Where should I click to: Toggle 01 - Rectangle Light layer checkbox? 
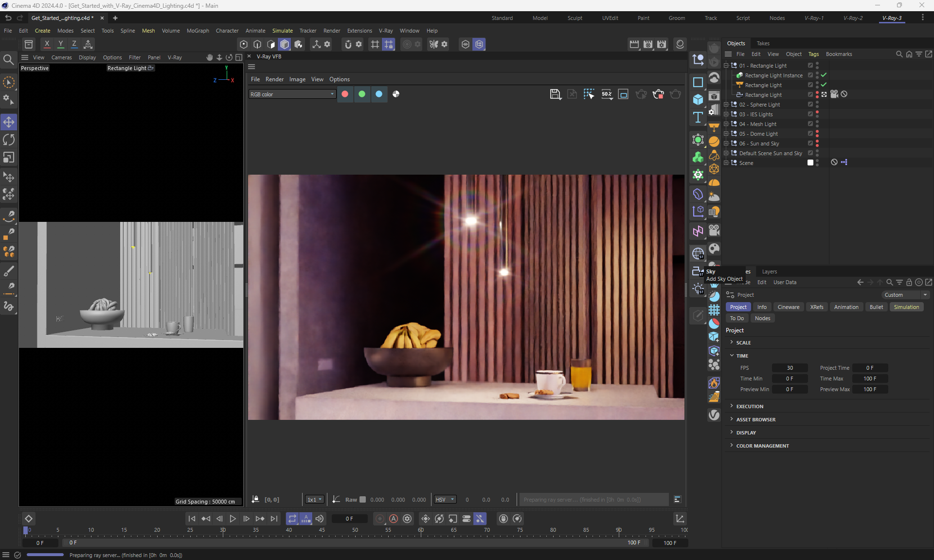810,66
